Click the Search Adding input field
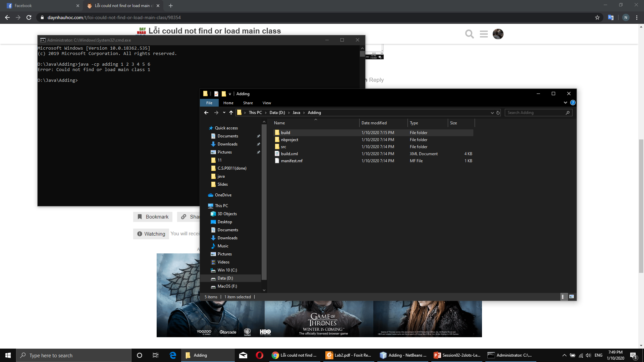Viewport: 644px width, 362px height. (x=535, y=113)
